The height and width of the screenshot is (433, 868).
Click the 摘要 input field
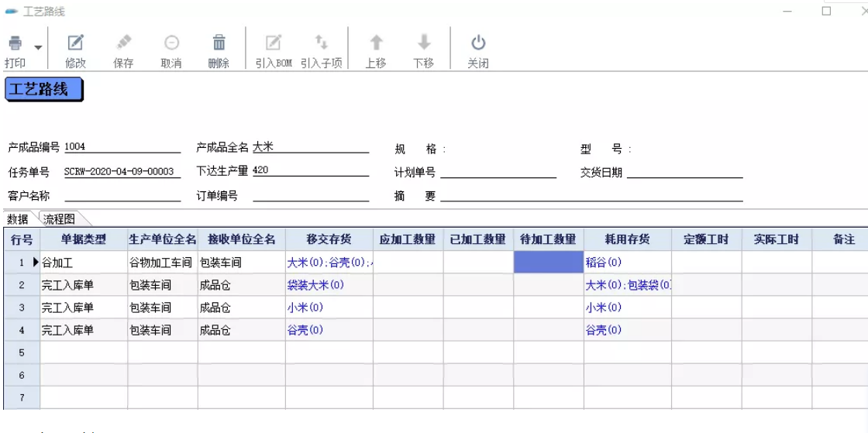pyautogui.click(x=591, y=196)
